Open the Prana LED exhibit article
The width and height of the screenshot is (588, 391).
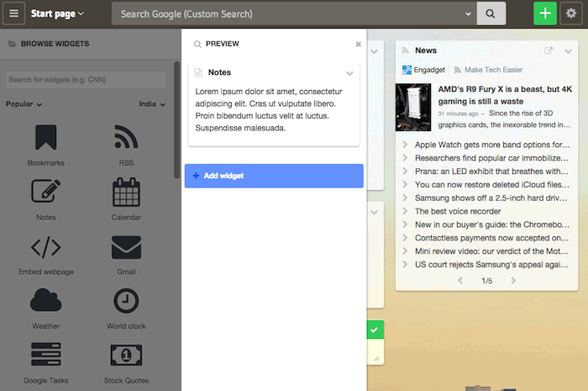tap(491, 172)
